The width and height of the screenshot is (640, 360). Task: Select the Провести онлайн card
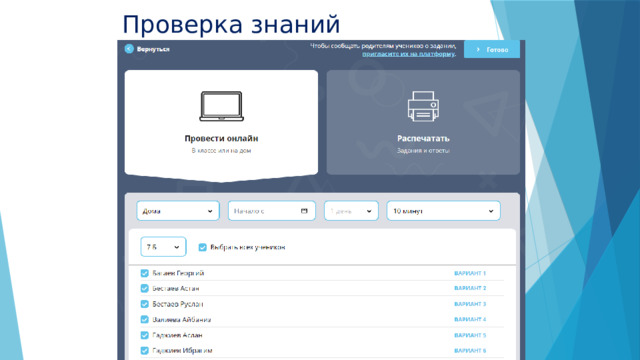click(x=221, y=126)
